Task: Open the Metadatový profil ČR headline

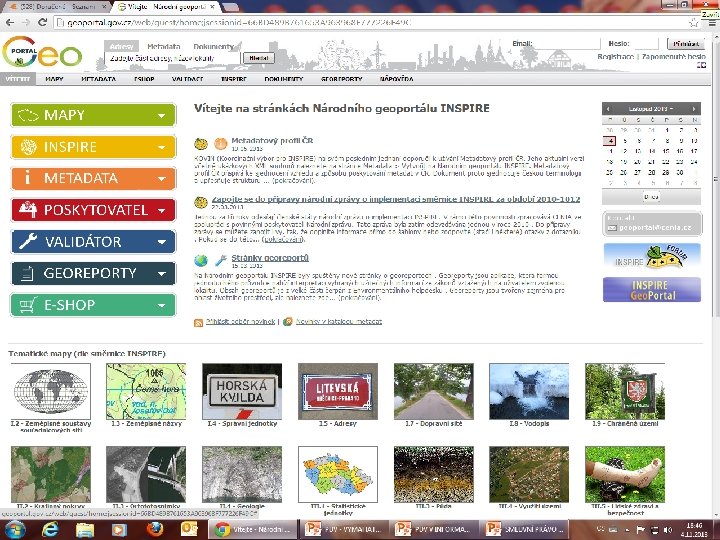Action: (272, 141)
